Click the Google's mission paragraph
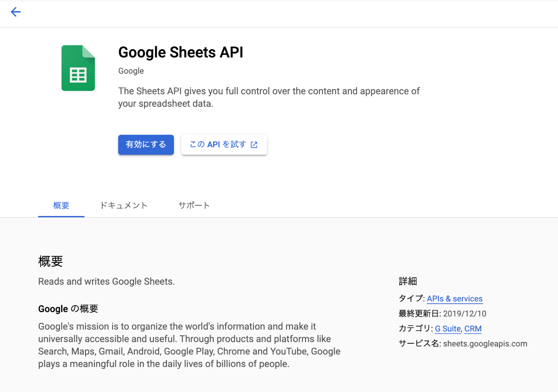This screenshot has width=558, height=392. click(x=189, y=345)
